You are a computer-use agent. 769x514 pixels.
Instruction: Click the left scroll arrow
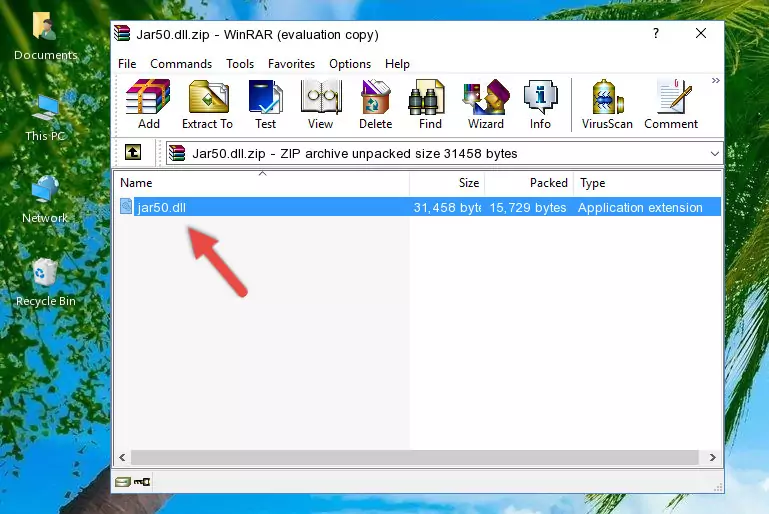coord(123,457)
